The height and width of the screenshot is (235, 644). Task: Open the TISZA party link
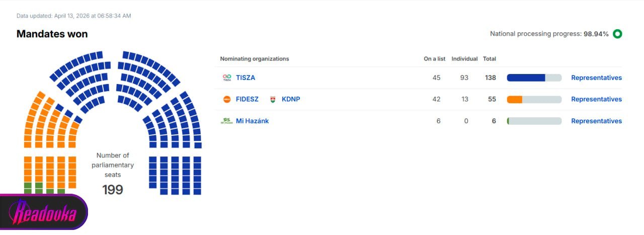coord(246,78)
